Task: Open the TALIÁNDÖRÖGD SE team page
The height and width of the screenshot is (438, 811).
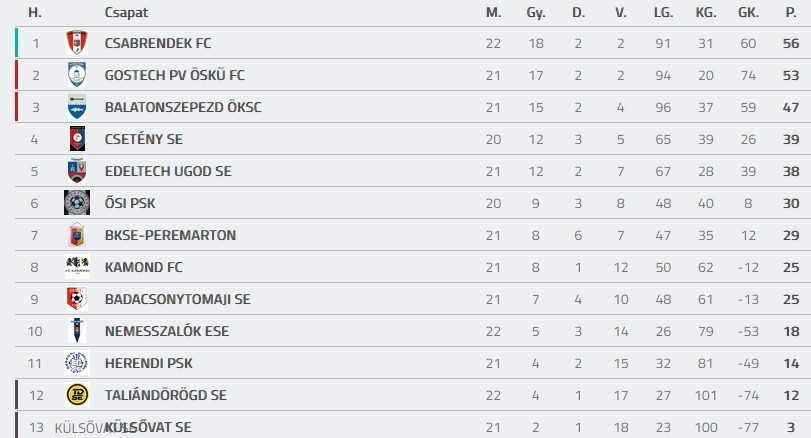Action: (165, 395)
